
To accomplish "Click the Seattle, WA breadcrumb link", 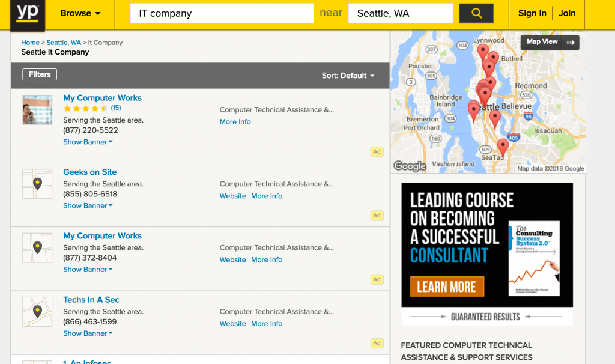I will tap(64, 43).
